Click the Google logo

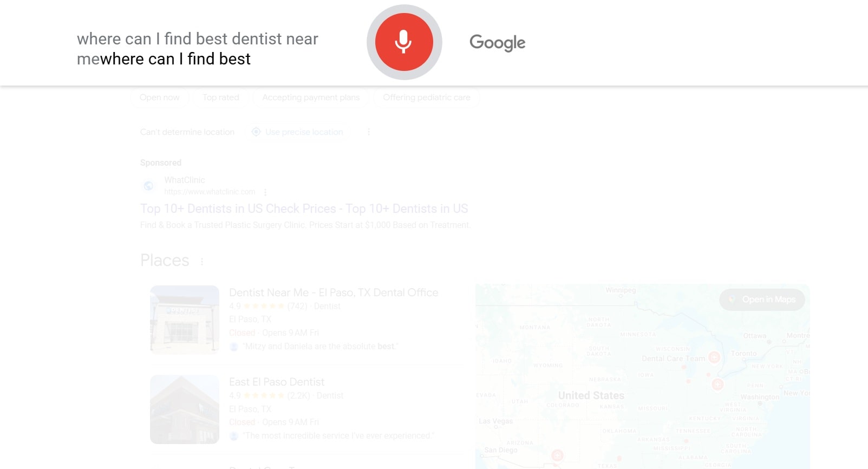(x=497, y=43)
